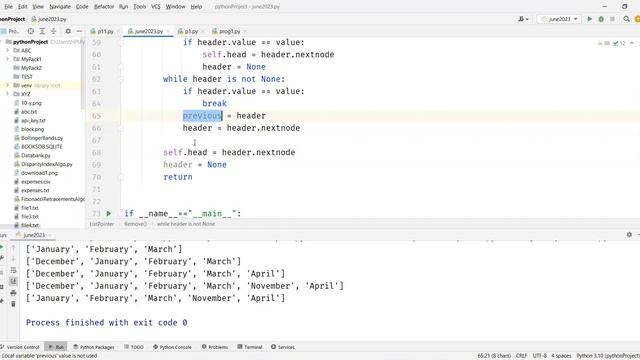Collapse the pythonProject root node
This screenshot has height=360, width=640.
point(1,42)
